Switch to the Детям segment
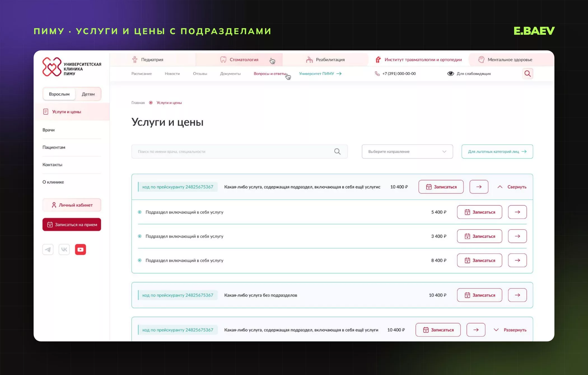 (x=88, y=94)
